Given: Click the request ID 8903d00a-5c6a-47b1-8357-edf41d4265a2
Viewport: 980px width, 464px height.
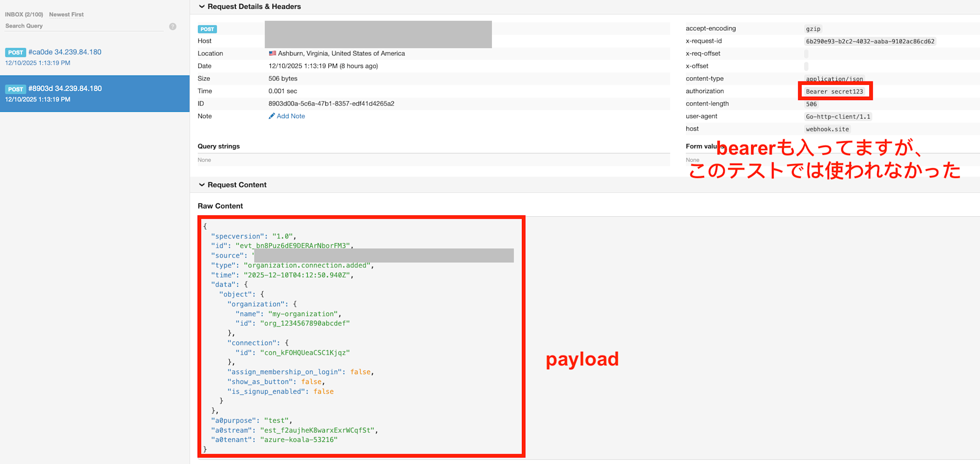Looking at the screenshot, I should (331, 103).
